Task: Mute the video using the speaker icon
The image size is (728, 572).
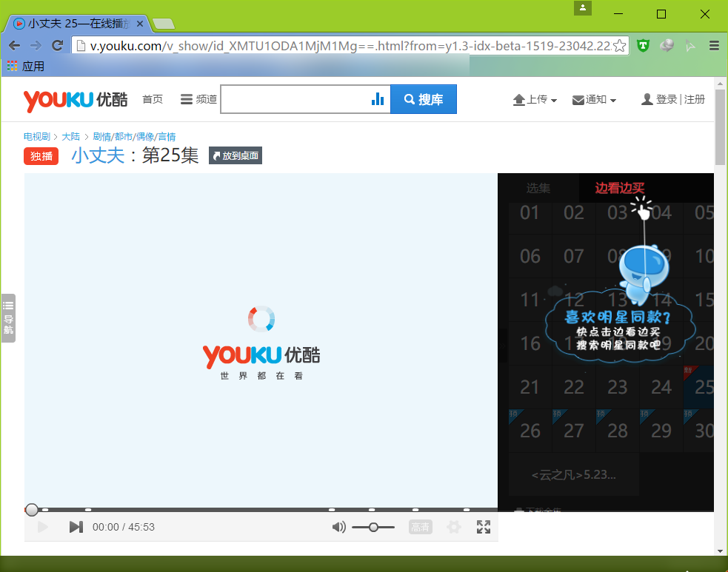Action: click(x=338, y=527)
